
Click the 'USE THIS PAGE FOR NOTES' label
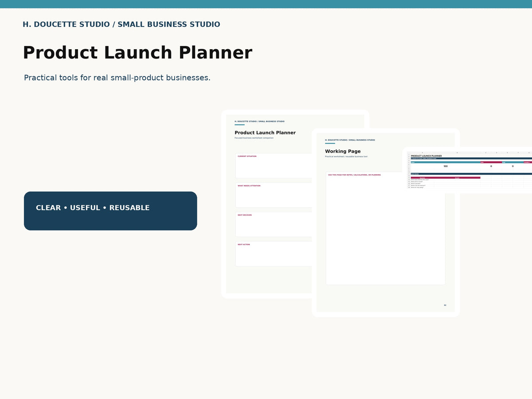[x=354, y=175]
